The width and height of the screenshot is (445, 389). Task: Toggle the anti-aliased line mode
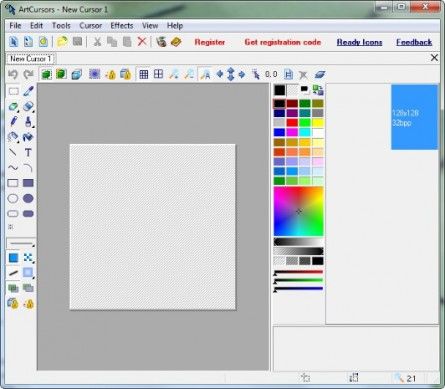(13, 273)
